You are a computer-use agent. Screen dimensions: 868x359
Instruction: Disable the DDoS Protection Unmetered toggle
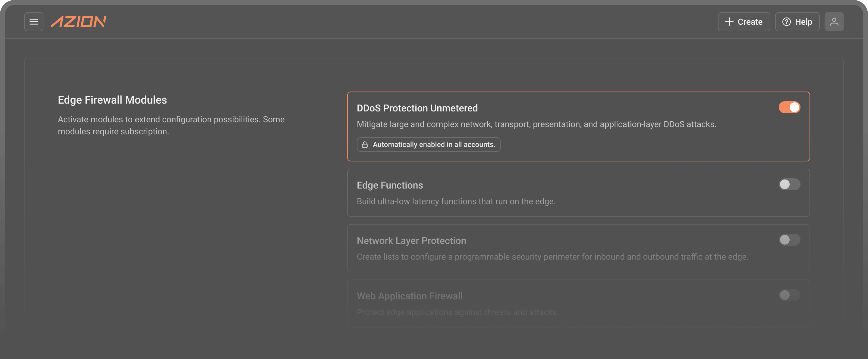789,108
